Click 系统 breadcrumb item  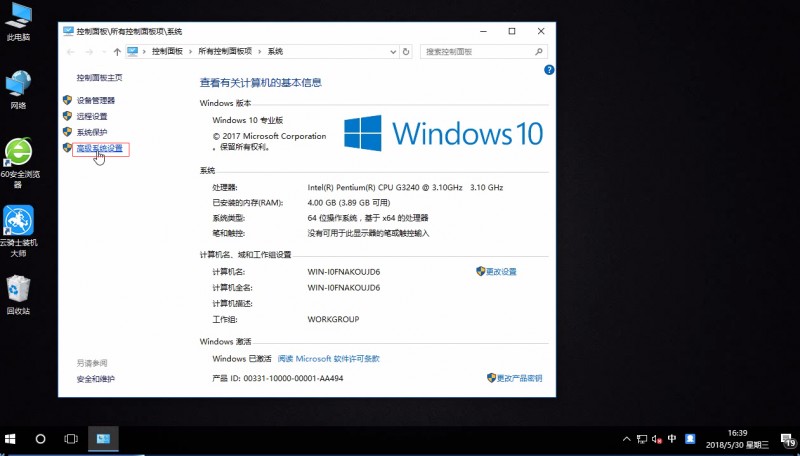tap(276, 52)
